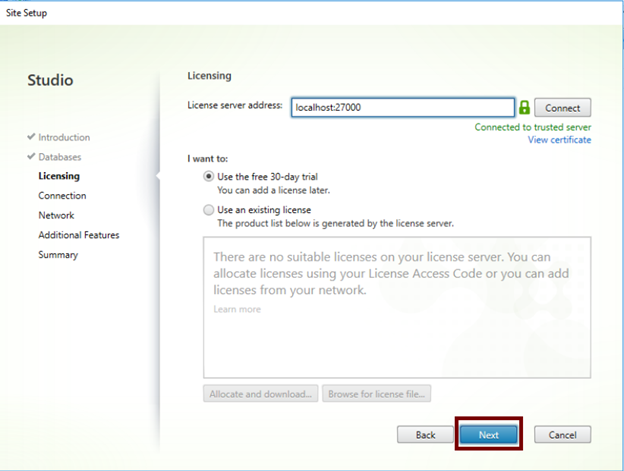Click Browse for license file button
Screen dimensions: 624x471
376,394
